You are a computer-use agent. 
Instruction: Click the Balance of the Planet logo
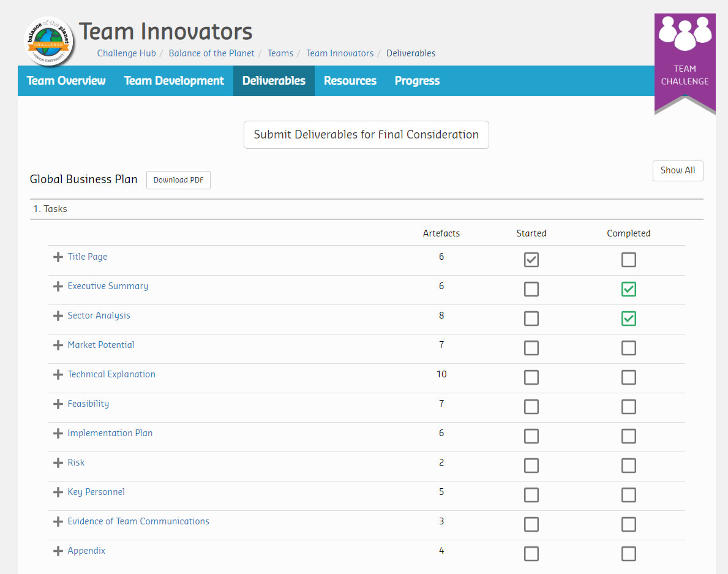click(49, 42)
